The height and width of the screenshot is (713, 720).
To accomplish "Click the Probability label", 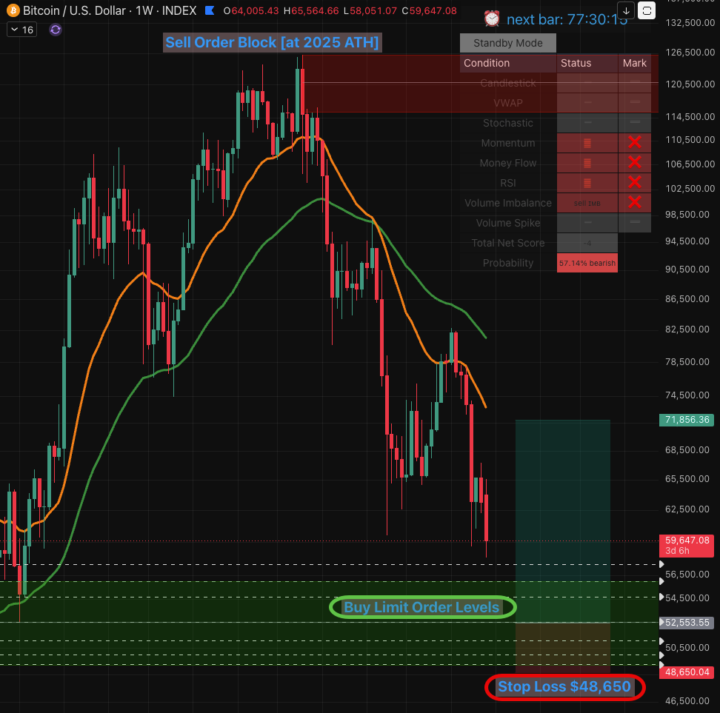I will [x=508, y=263].
